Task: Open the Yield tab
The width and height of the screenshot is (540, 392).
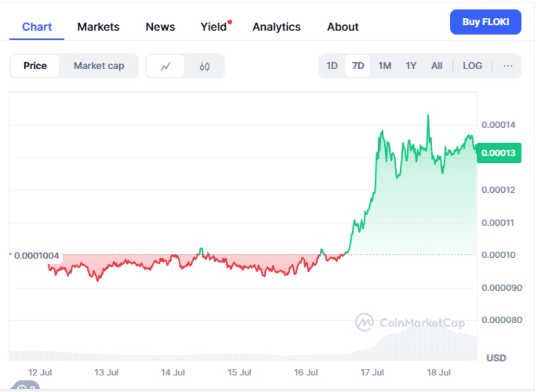Action: pos(214,26)
